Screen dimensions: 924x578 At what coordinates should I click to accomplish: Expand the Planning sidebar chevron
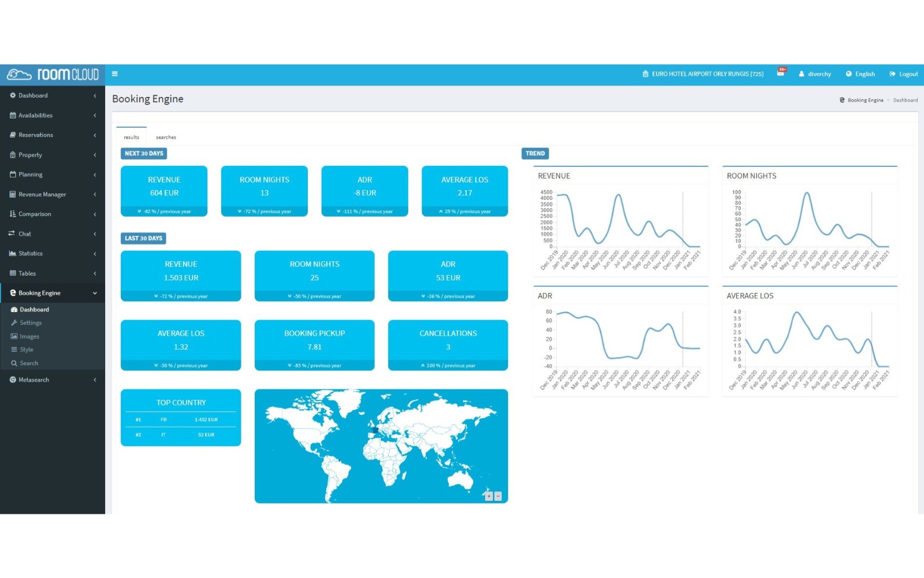(x=95, y=175)
